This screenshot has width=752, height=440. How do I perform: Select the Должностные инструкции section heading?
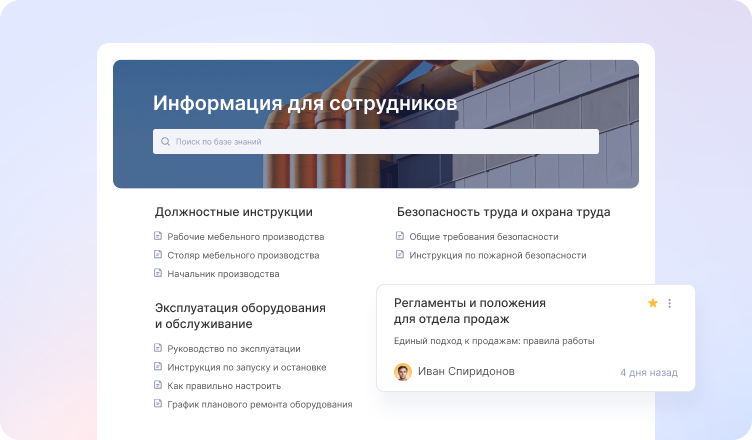click(233, 212)
